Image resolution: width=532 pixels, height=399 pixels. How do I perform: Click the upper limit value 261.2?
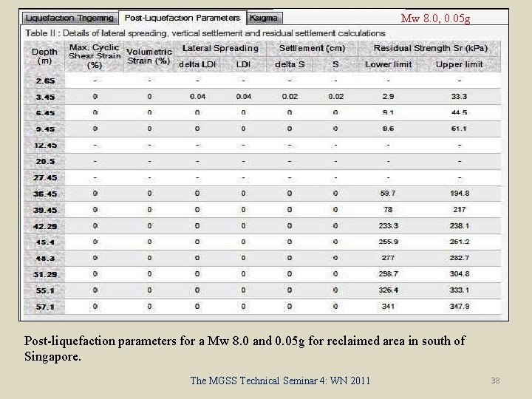(460, 242)
